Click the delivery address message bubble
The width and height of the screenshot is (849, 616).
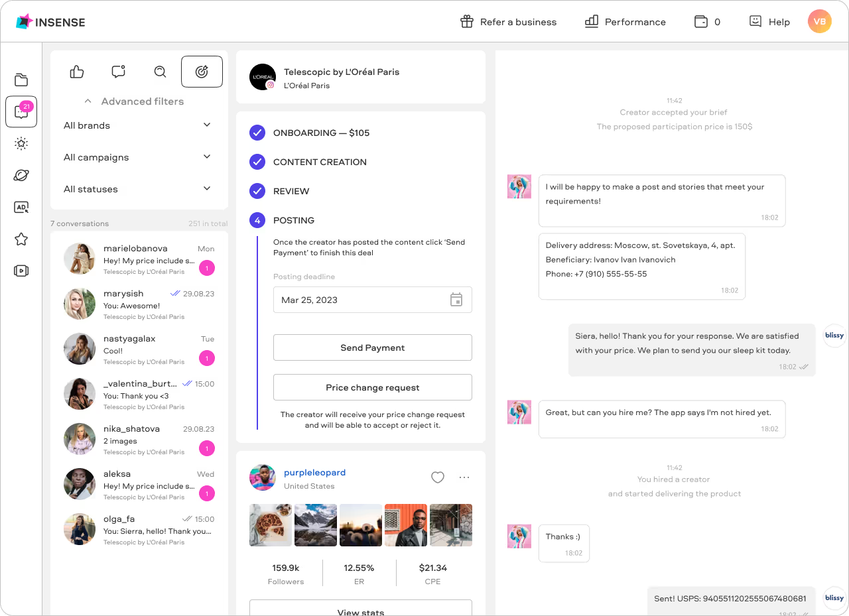coord(642,266)
